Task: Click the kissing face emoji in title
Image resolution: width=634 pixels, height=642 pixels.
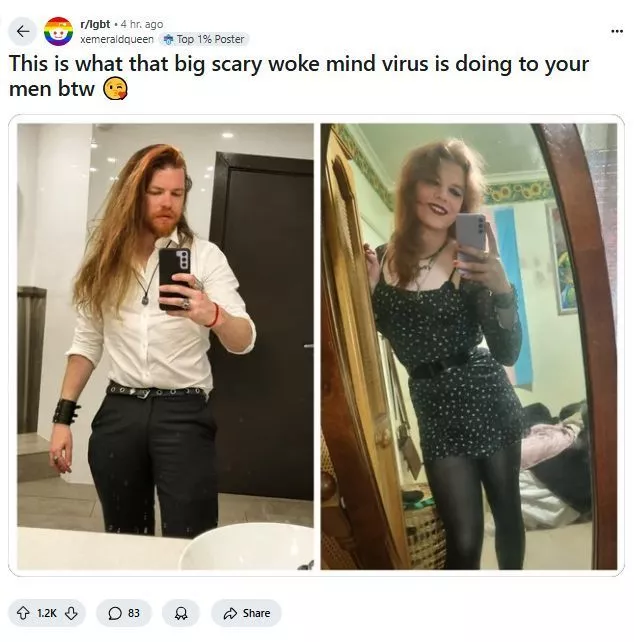Action: tap(115, 89)
